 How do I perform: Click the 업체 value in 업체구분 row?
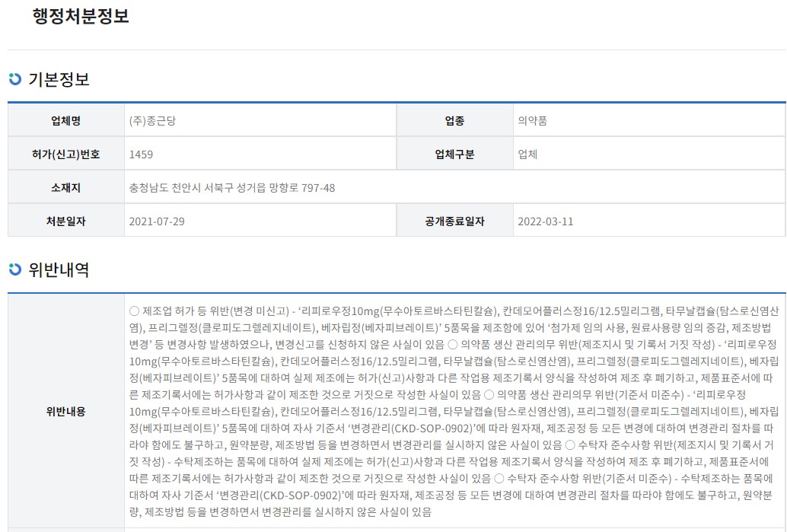[527, 154]
